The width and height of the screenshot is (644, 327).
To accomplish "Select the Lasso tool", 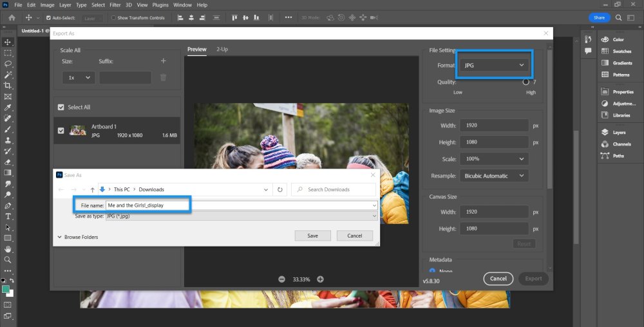I will pos(8,64).
